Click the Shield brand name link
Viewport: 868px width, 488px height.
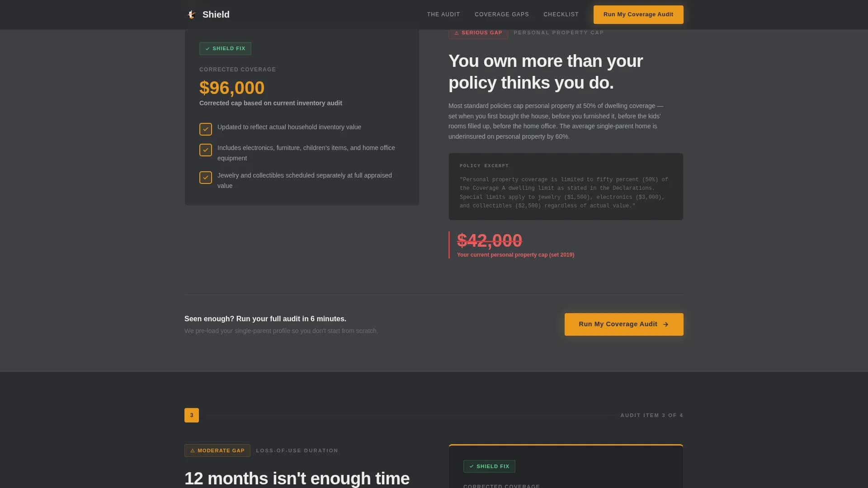click(216, 14)
